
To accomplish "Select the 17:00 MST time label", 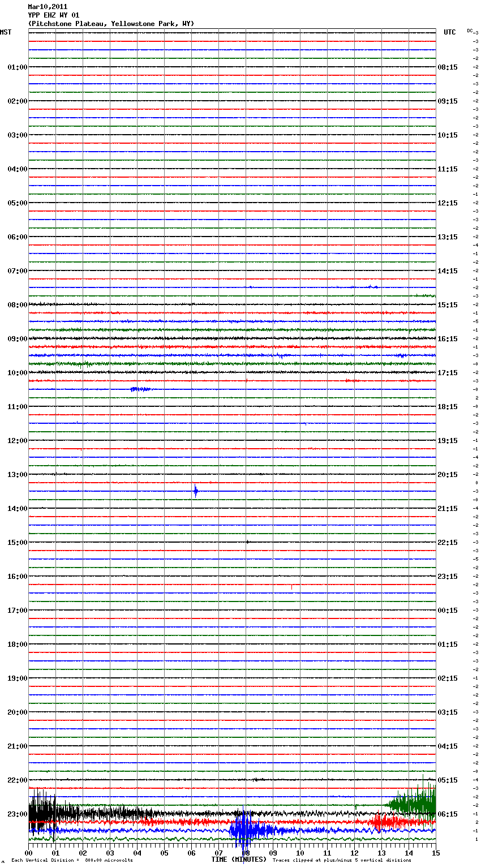I will 18,611.
